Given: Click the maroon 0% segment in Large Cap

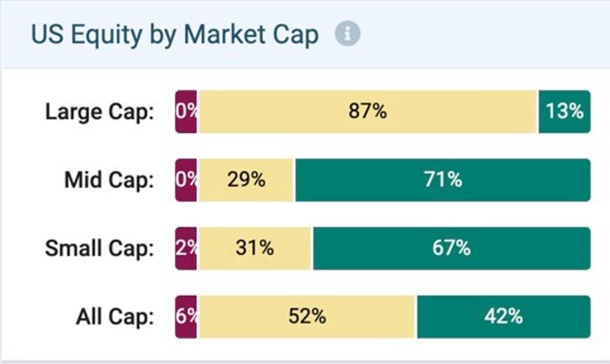Looking at the screenshot, I should coord(186,112).
